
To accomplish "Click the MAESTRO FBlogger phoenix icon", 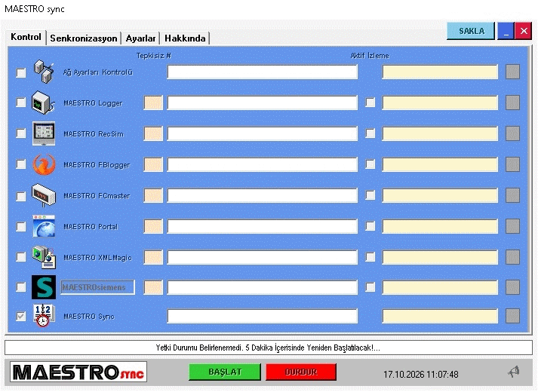I will 44,164.
